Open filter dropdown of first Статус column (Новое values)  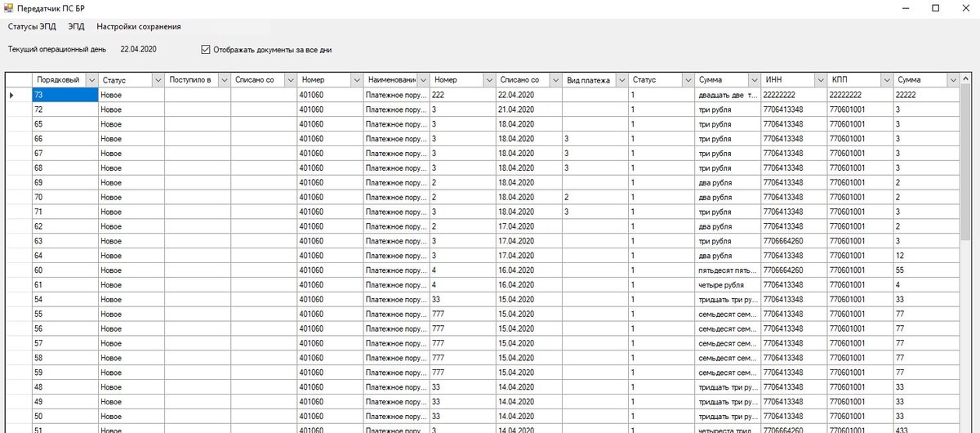click(x=157, y=80)
